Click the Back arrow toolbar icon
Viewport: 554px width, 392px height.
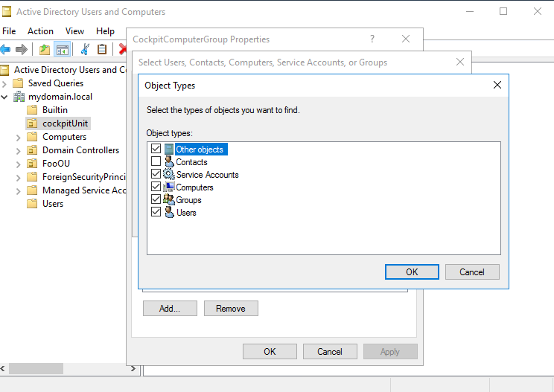pos(5,49)
